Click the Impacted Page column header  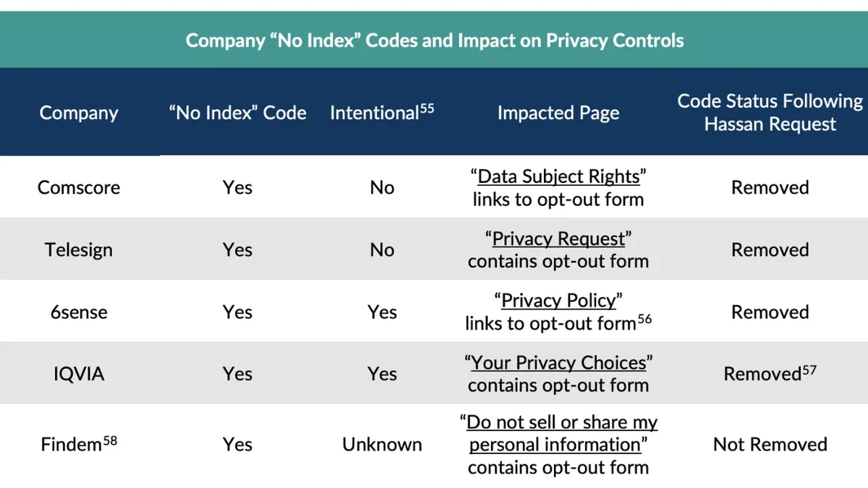(558, 114)
